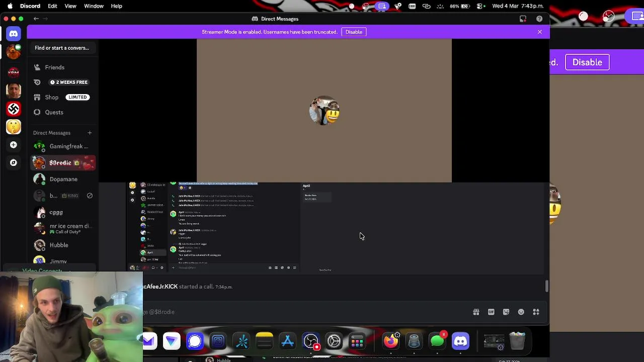Click the user avatar in the call area
This screenshot has width=644, height=362.
pos(324,111)
